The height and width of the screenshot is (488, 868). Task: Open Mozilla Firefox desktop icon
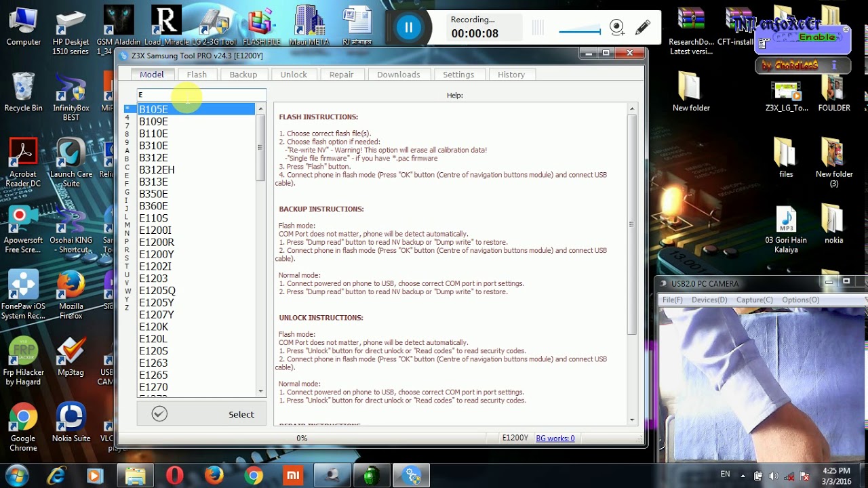(x=71, y=295)
